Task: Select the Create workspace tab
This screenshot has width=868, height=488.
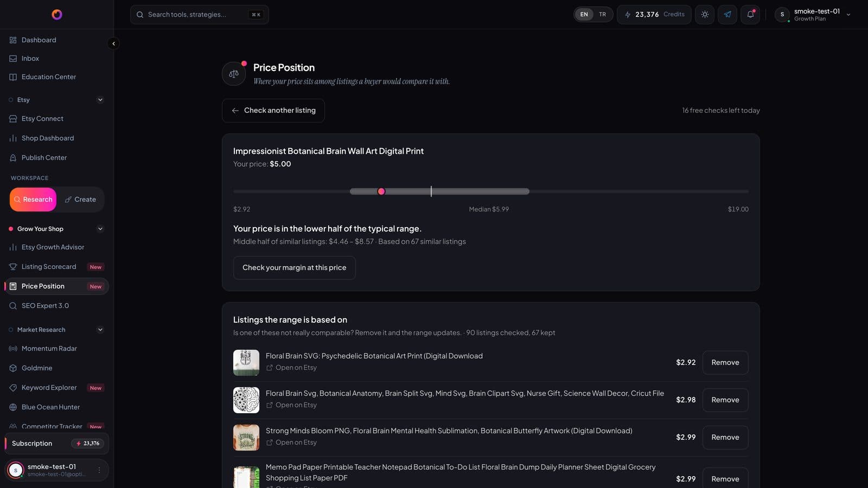Action: pyautogui.click(x=80, y=200)
